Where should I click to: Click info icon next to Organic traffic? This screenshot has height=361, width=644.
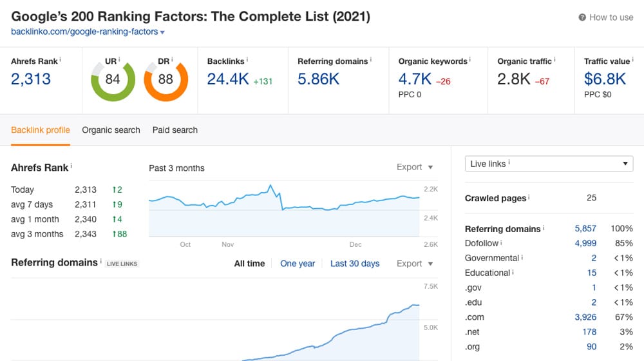(x=554, y=60)
